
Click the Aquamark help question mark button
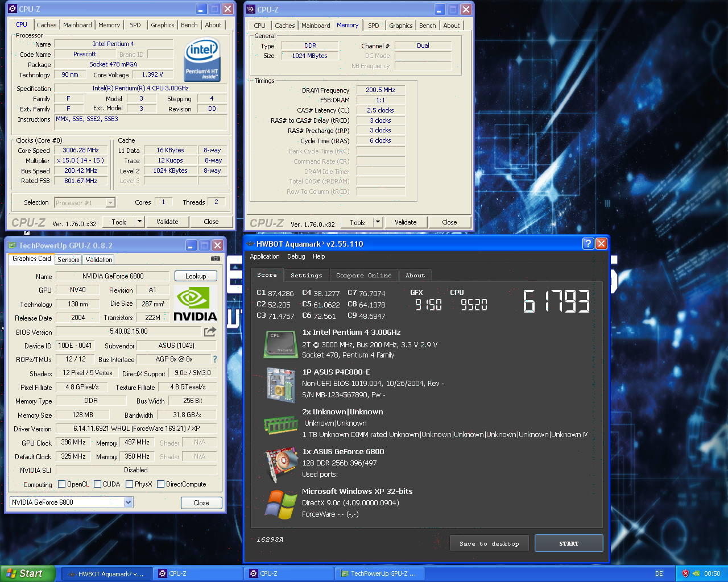pyautogui.click(x=589, y=244)
